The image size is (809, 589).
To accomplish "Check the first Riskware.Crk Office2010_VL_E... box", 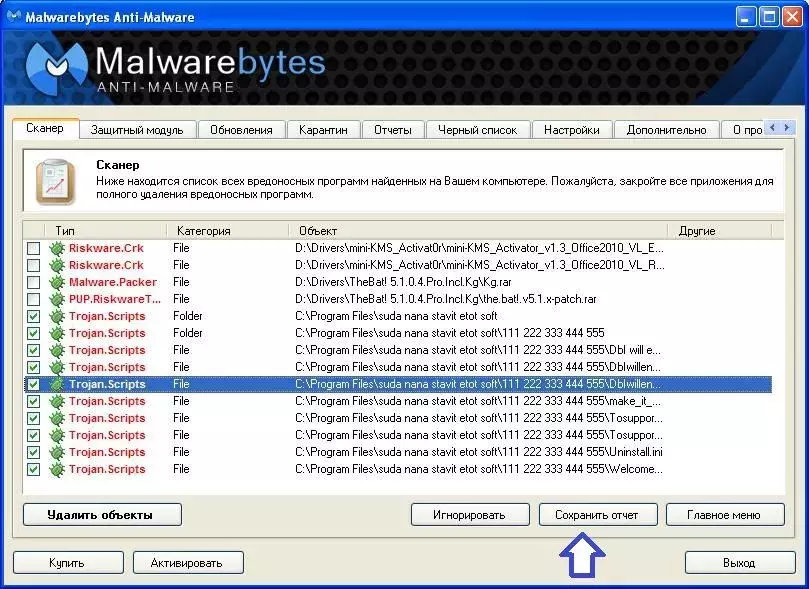I will (34, 248).
